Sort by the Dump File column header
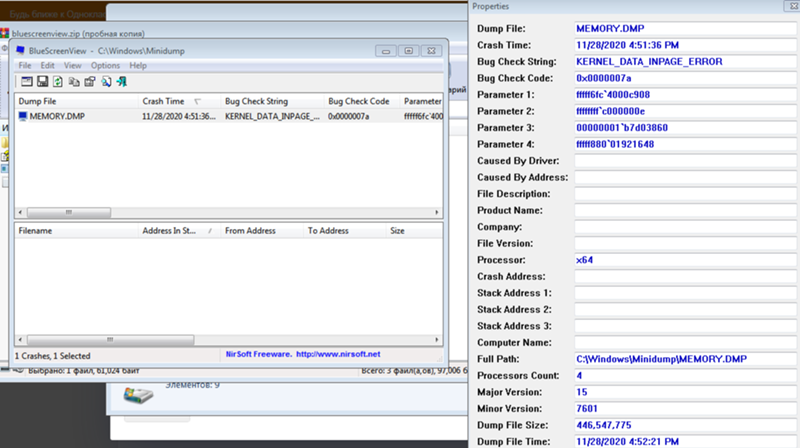800x448 pixels. pos(77,101)
